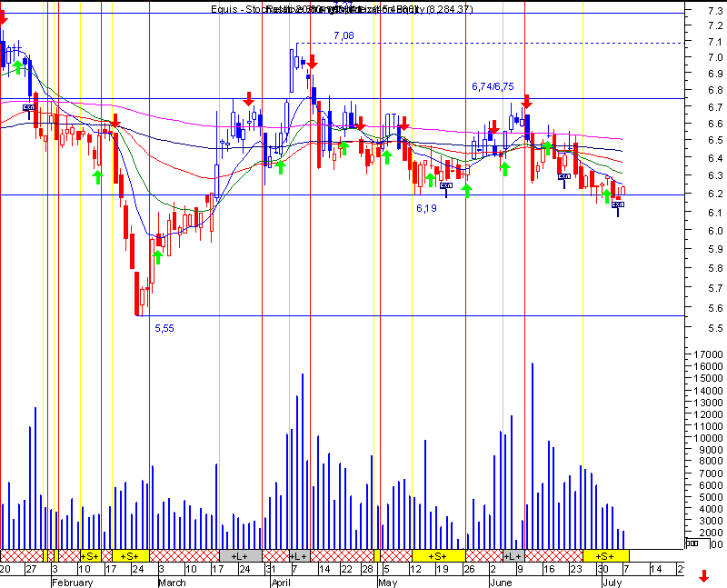Image resolution: width=727 pixels, height=588 pixels.
Task: Click the 2000 volume axis label
Action: 711,533
